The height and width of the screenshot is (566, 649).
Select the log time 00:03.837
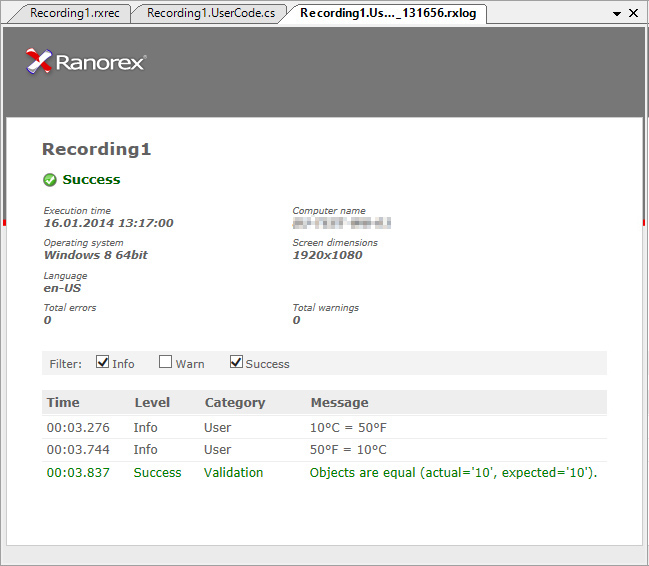click(x=78, y=472)
